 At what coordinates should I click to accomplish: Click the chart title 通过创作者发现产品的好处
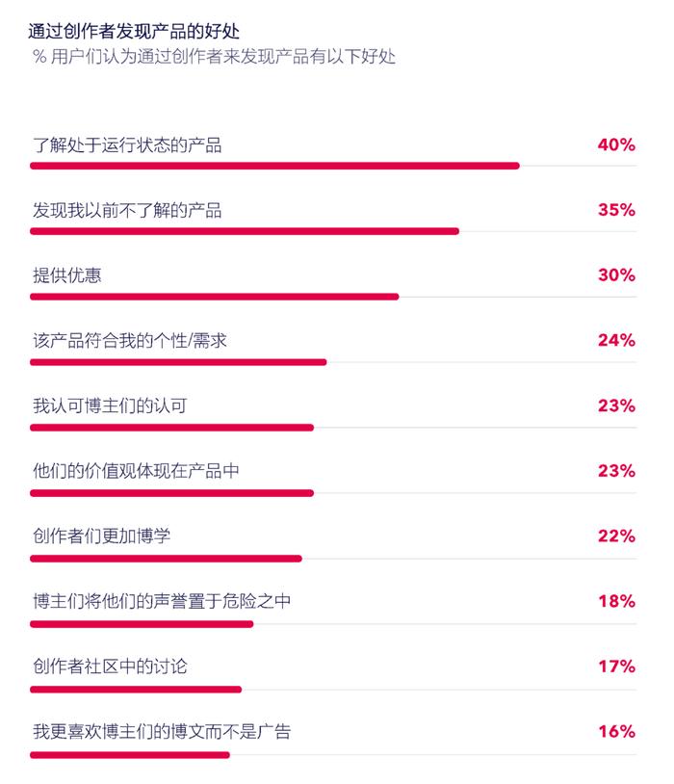tap(134, 31)
